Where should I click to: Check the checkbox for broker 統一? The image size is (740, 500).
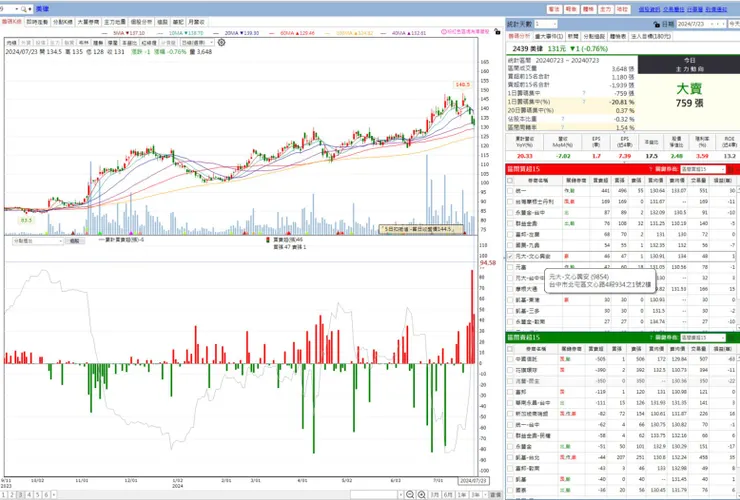[x=510, y=191]
